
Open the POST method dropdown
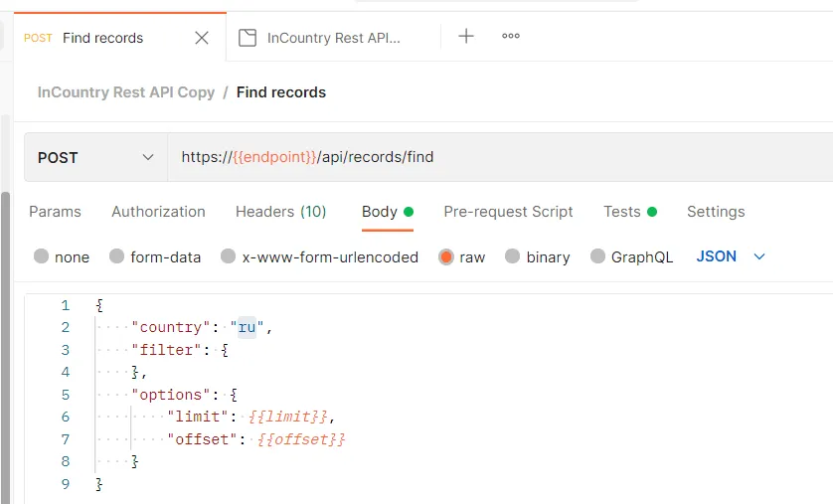click(x=96, y=157)
